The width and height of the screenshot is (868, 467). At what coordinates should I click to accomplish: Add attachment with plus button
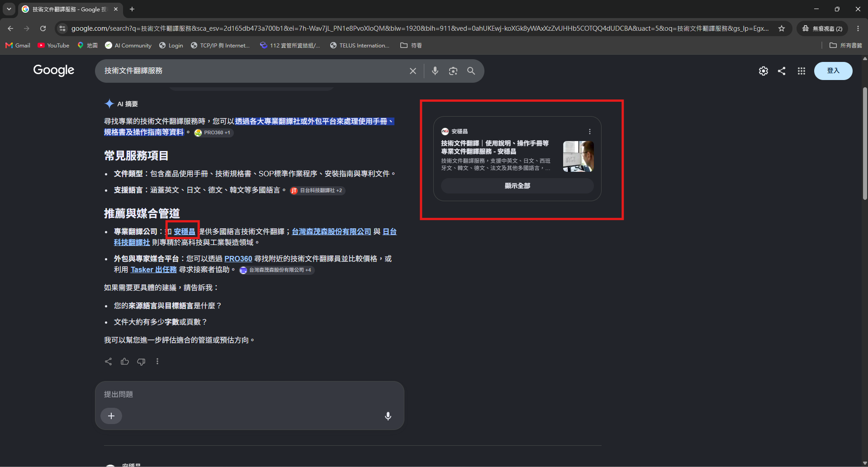[x=111, y=416]
